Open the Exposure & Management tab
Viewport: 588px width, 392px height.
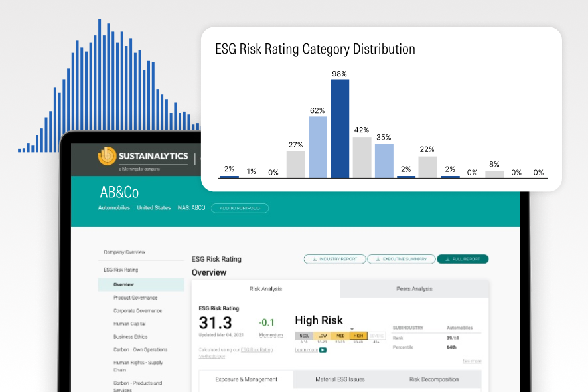[246, 379]
